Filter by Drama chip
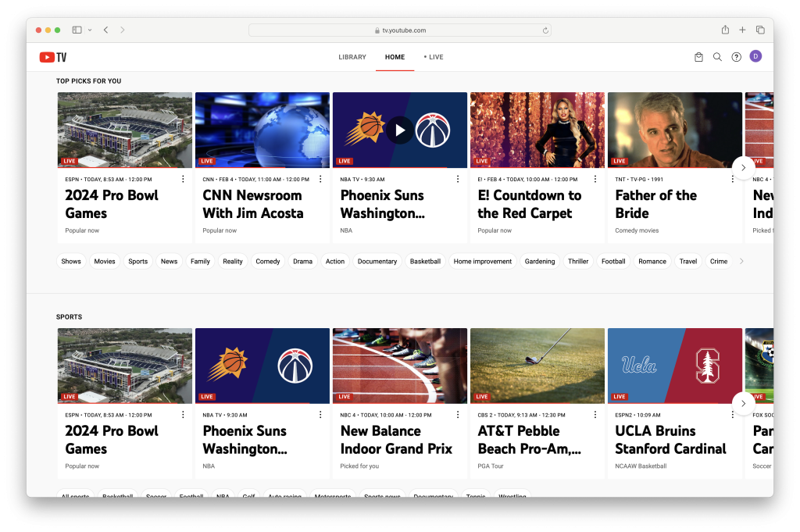800x532 pixels. tap(302, 261)
